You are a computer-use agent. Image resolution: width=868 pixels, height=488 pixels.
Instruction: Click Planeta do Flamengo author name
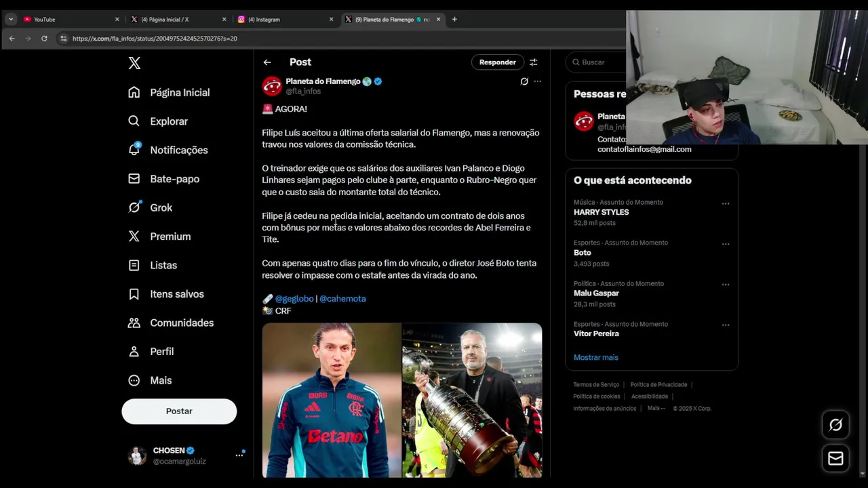323,81
